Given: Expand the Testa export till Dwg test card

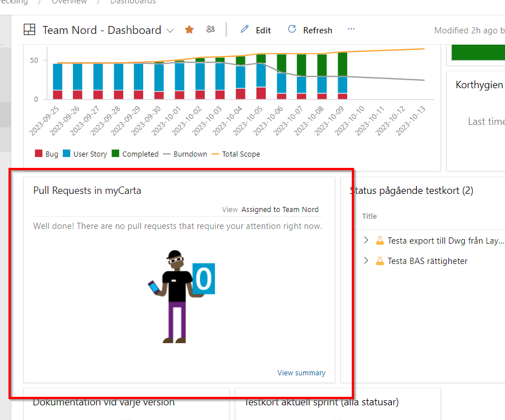Looking at the screenshot, I should [366, 240].
